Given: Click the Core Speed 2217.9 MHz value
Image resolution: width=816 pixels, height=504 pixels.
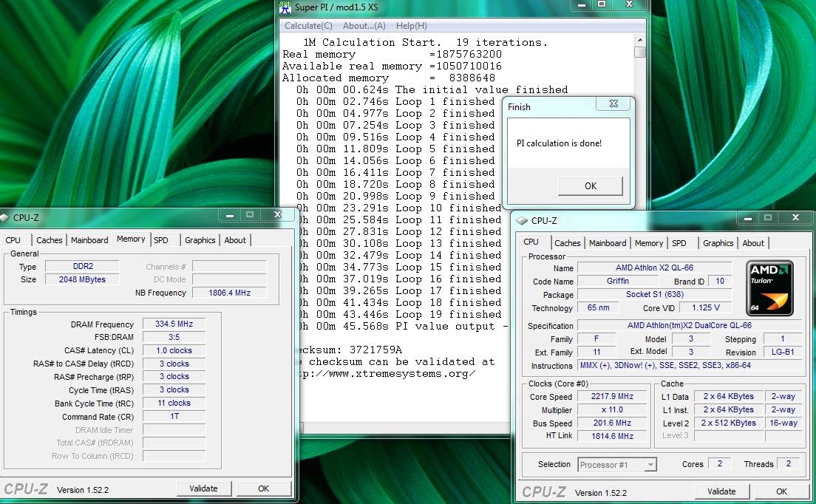Looking at the screenshot, I should coord(612,396).
